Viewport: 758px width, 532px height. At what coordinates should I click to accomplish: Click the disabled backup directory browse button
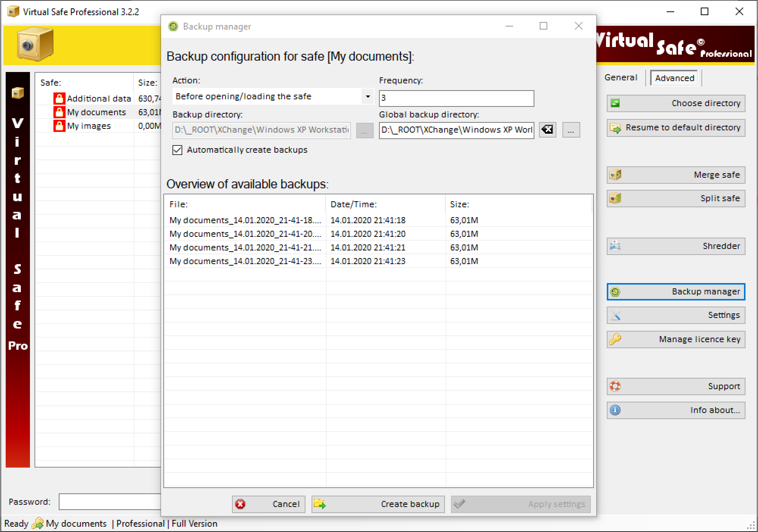pyautogui.click(x=365, y=130)
